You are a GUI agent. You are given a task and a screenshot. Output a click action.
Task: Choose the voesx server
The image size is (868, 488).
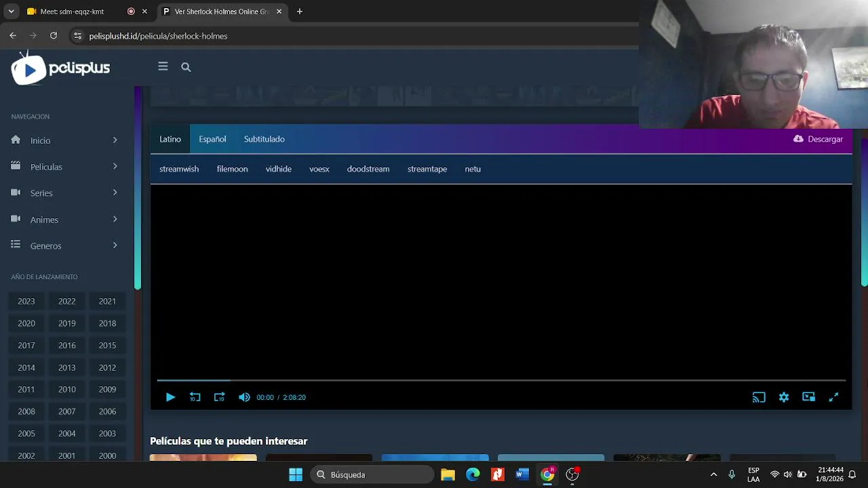point(319,169)
